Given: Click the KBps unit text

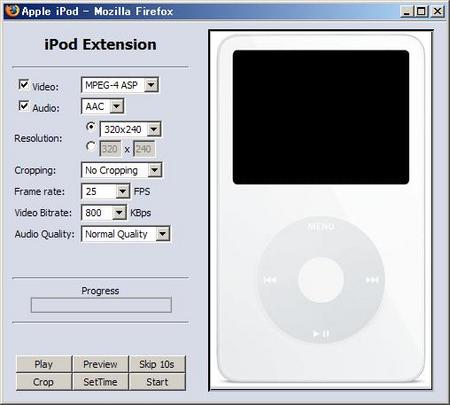Looking at the screenshot, I should click(x=140, y=213).
